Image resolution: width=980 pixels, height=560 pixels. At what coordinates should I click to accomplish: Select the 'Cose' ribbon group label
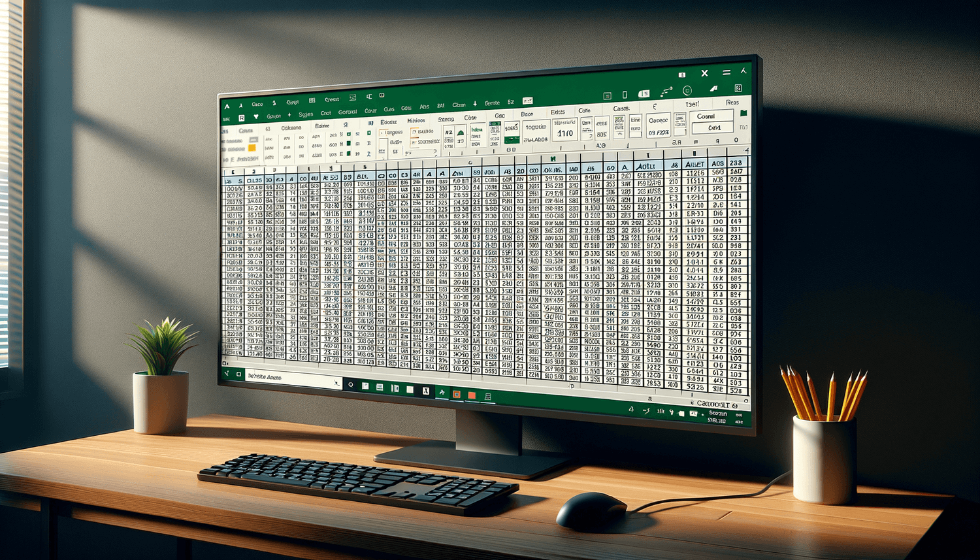click(470, 118)
